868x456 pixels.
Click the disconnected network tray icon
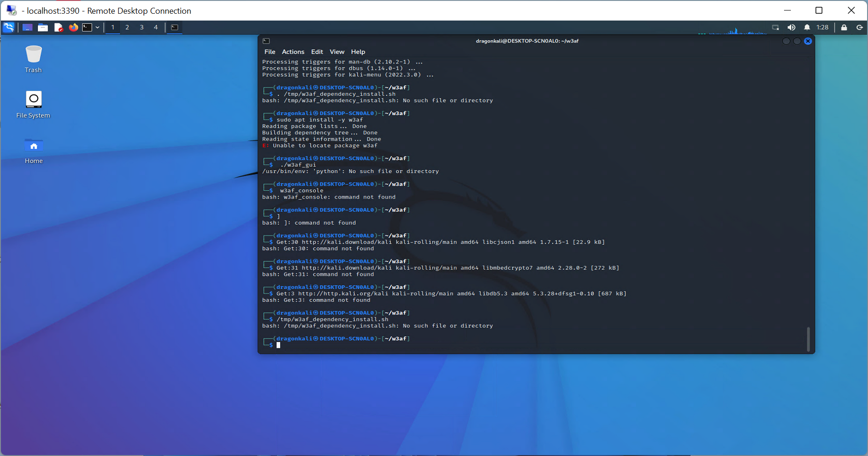(x=775, y=27)
